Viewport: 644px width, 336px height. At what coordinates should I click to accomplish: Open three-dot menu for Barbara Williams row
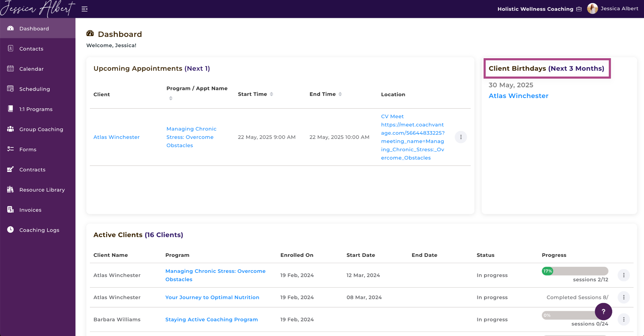point(624,319)
